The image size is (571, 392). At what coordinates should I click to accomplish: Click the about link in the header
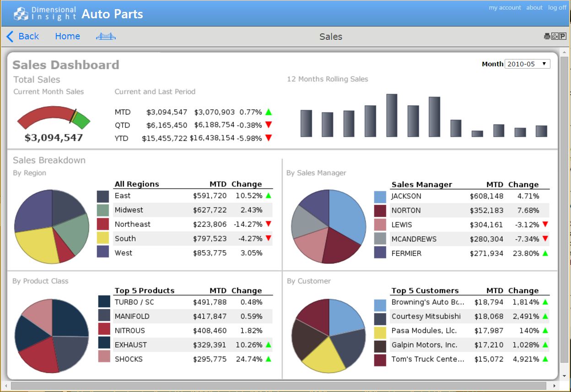click(534, 8)
